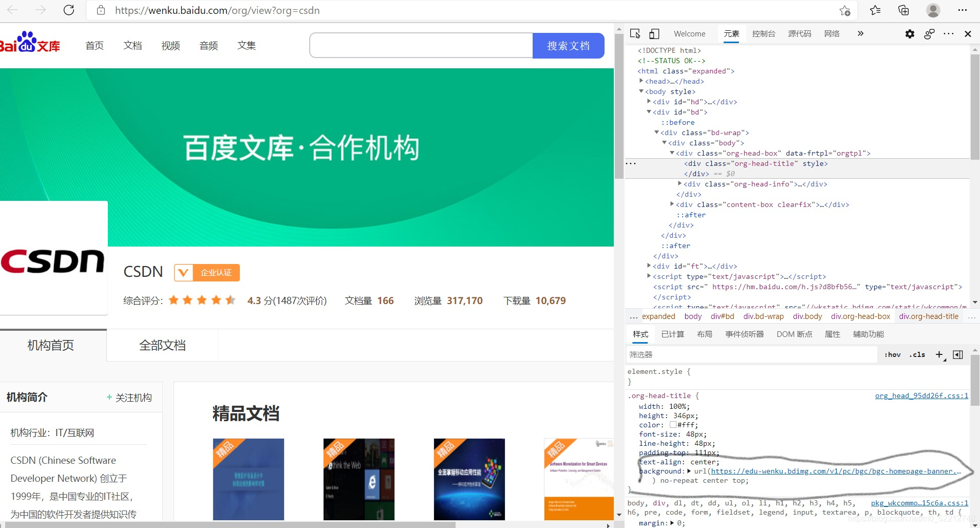The height and width of the screenshot is (528, 980).
Task: Open the think the Web document thumbnail
Action: [359, 479]
